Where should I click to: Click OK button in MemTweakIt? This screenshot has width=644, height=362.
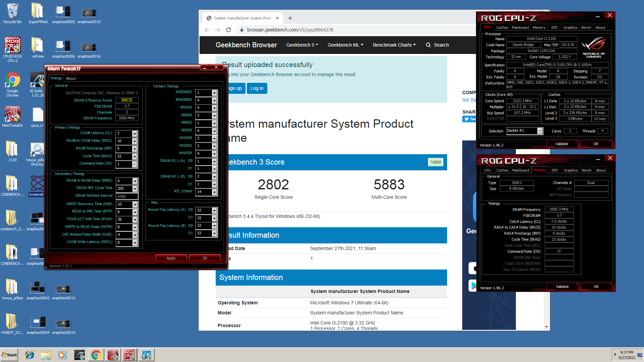(x=205, y=258)
